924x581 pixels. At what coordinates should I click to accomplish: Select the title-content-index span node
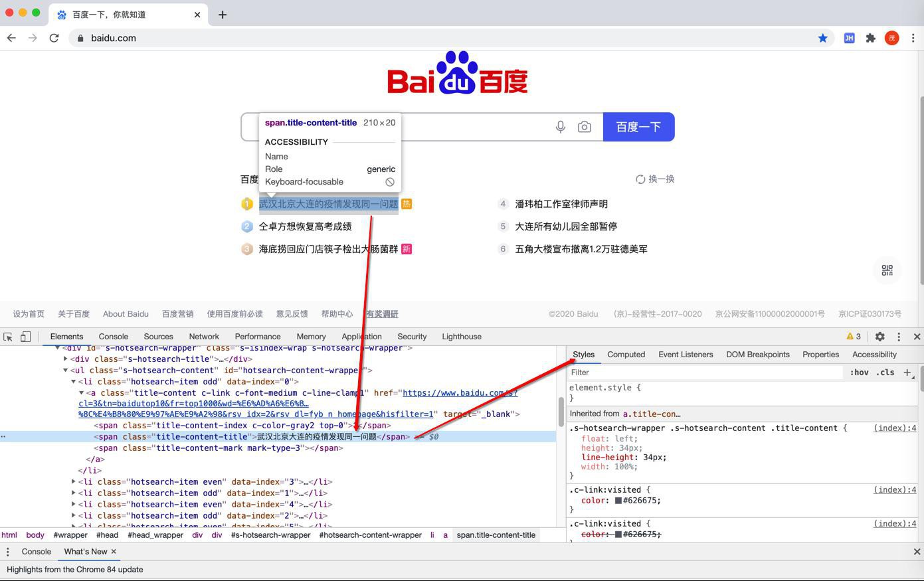pyautogui.click(x=242, y=426)
